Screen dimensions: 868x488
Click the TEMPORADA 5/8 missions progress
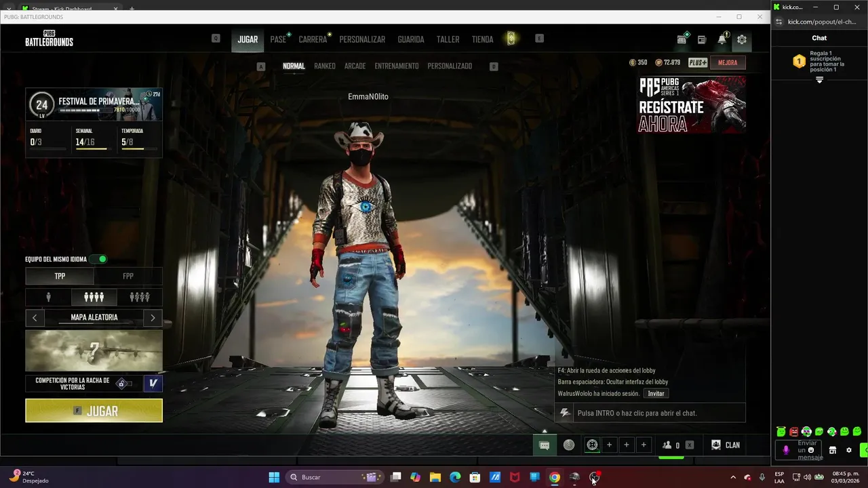pos(139,138)
